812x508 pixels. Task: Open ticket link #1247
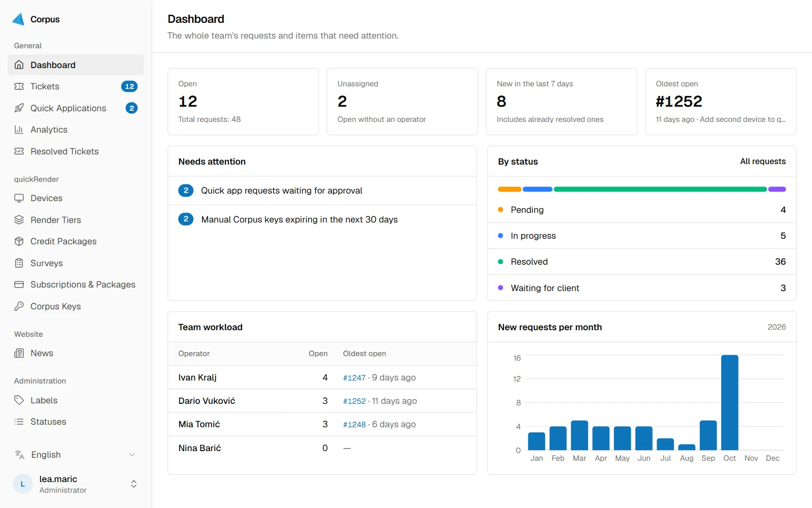(x=354, y=377)
